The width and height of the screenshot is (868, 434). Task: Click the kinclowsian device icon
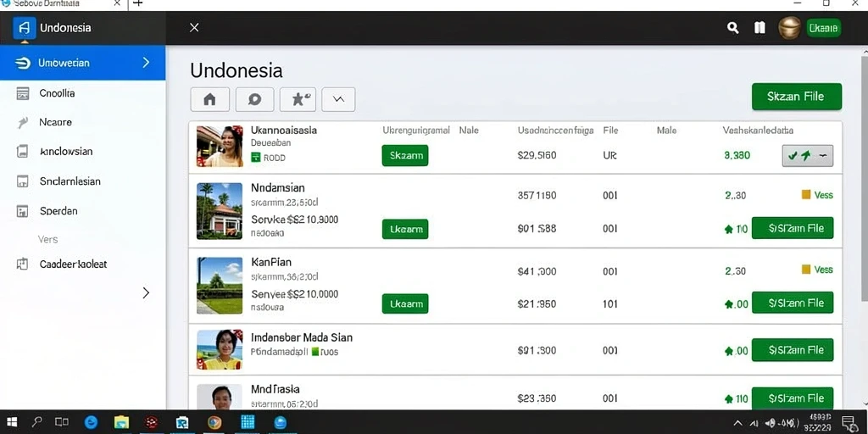point(23,151)
